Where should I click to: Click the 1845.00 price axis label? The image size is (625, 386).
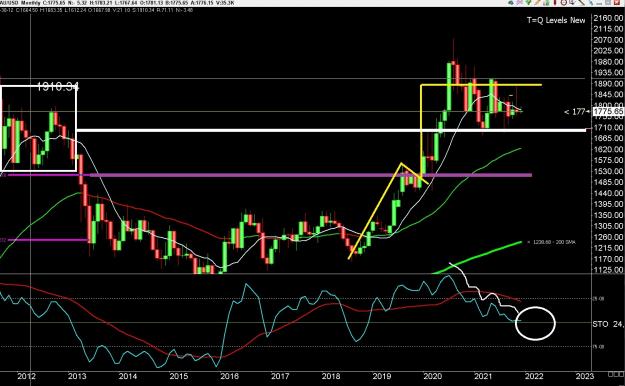coord(608,95)
